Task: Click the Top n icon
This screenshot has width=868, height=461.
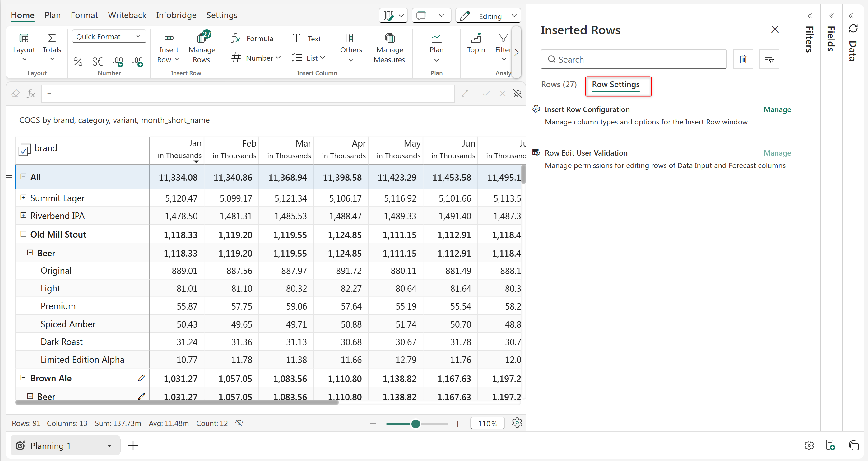Action: pos(476,39)
